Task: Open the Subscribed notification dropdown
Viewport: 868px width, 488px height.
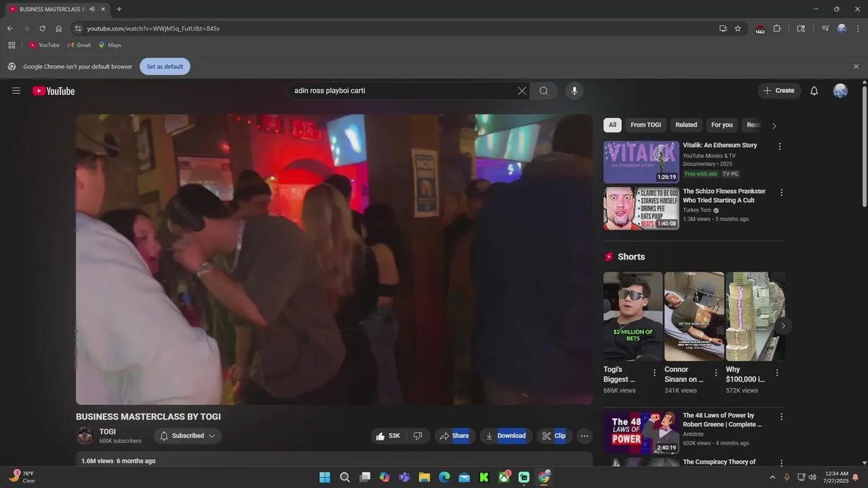Action: pyautogui.click(x=188, y=436)
